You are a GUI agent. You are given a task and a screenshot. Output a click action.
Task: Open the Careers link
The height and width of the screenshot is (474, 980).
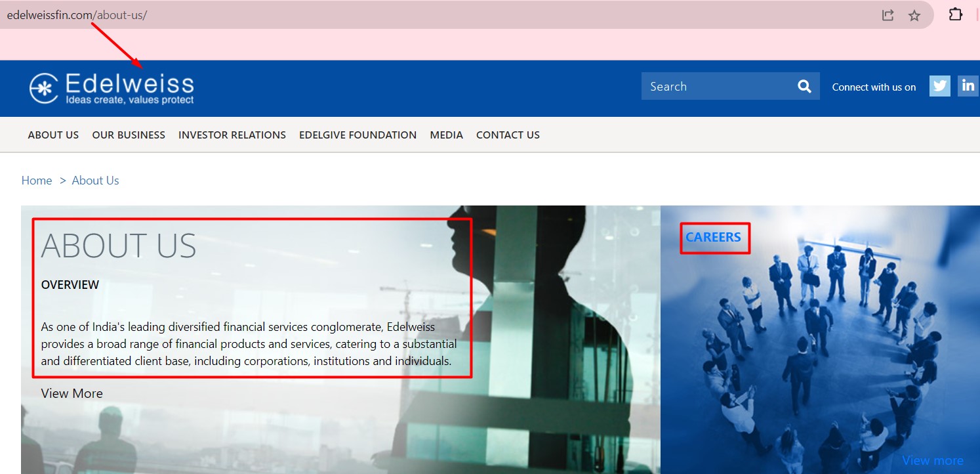[x=713, y=237]
